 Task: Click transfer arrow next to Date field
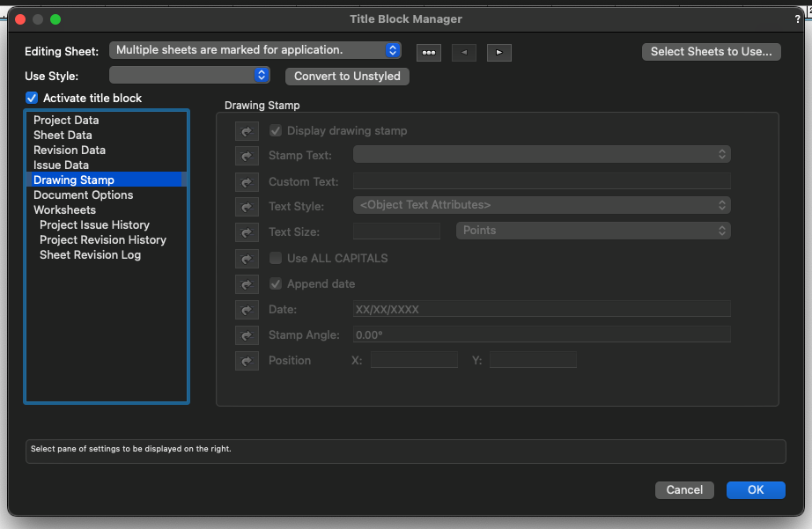coord(247,310)
